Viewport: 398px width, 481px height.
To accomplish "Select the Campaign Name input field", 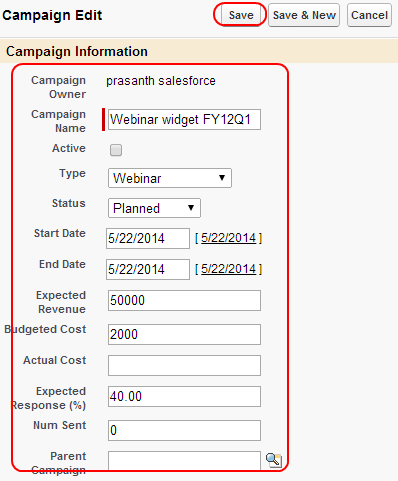I will [184, 119].
